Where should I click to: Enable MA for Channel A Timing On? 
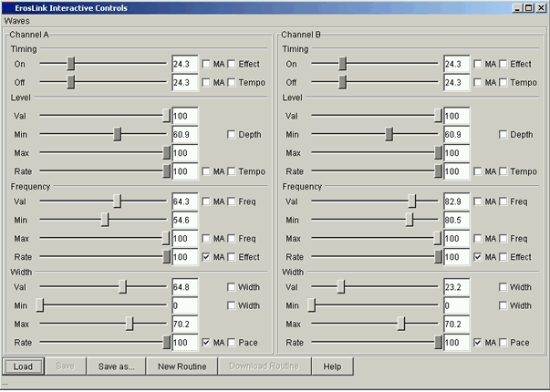pos(206,64)
